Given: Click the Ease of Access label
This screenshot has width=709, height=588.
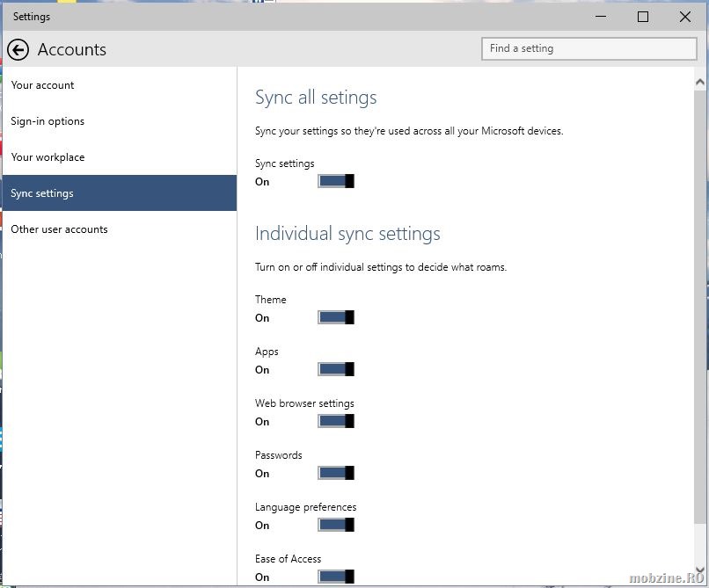Looking at the screenshot, I should pyautogui.click(x=288, y=559).
